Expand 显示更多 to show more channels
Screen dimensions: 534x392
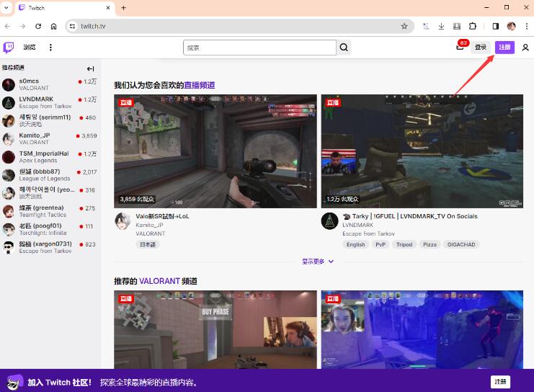tap(318, 262)
